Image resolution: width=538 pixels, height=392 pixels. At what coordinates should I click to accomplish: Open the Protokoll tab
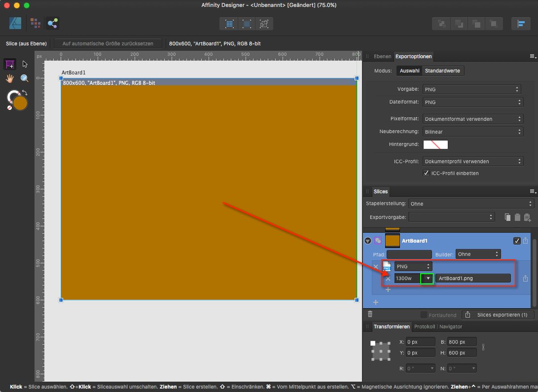(x=424, y=326)
